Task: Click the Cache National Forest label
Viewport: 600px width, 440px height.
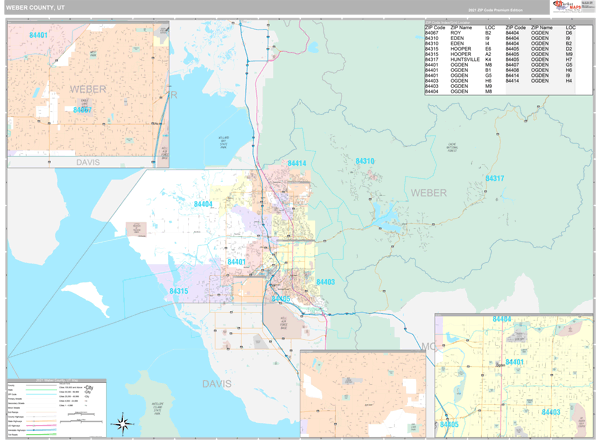Action: (x=452, y=147)
